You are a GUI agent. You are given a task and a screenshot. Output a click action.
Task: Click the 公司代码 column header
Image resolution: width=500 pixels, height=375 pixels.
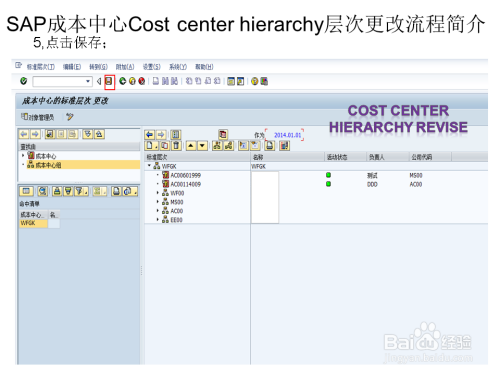(x=430, y=157)
